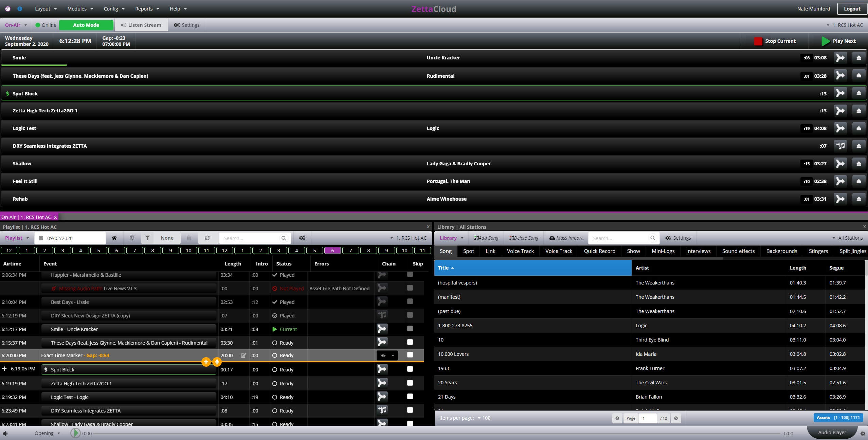Click the orange plus insert button on time marker
The height and width of the screenshot is (440, 868).
(x=206, y=362)
